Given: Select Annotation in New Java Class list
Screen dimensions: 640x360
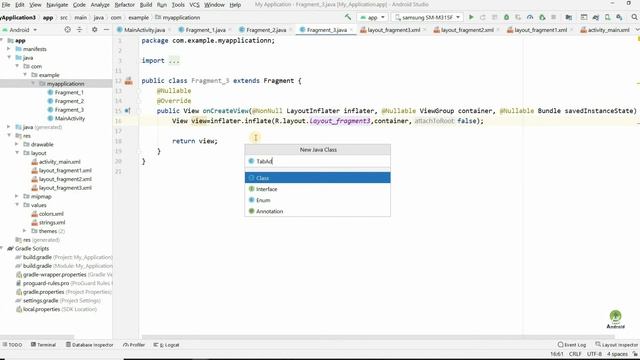Looking at the screenshot, I should (318, 211).
